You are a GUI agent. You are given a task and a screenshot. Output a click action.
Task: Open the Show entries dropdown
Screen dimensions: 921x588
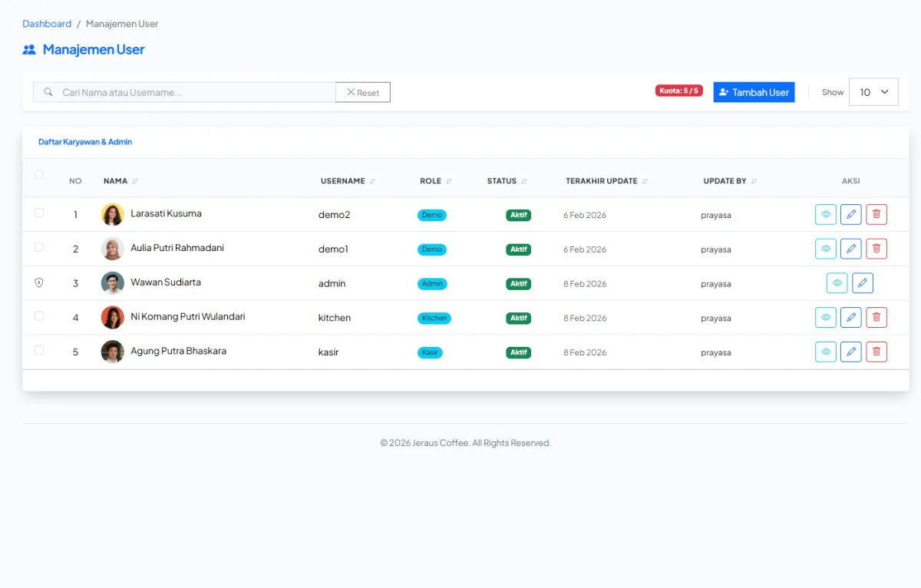873,92
